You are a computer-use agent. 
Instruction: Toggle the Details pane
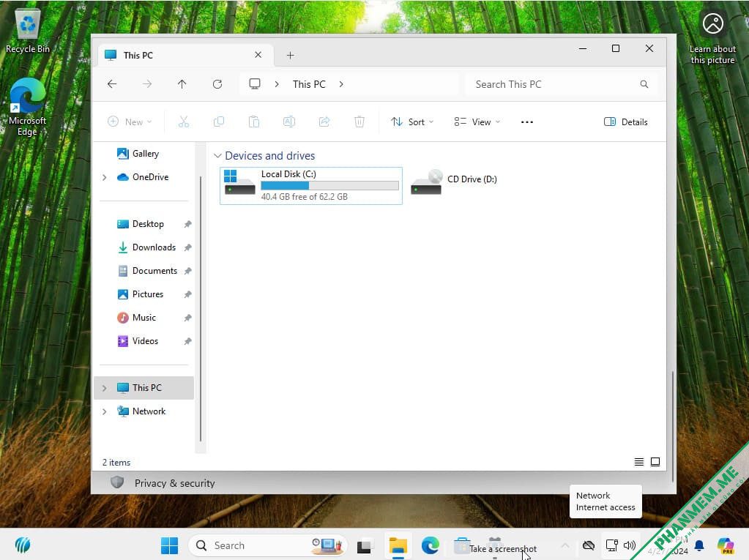(x=626, y=122)
